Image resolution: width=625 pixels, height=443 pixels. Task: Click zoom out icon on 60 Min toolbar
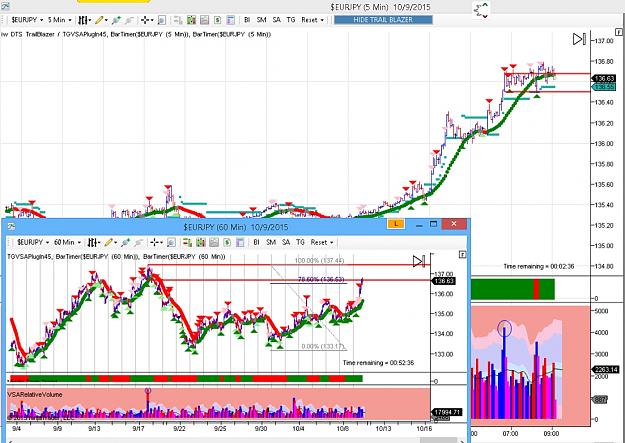(x=138, y=242)
